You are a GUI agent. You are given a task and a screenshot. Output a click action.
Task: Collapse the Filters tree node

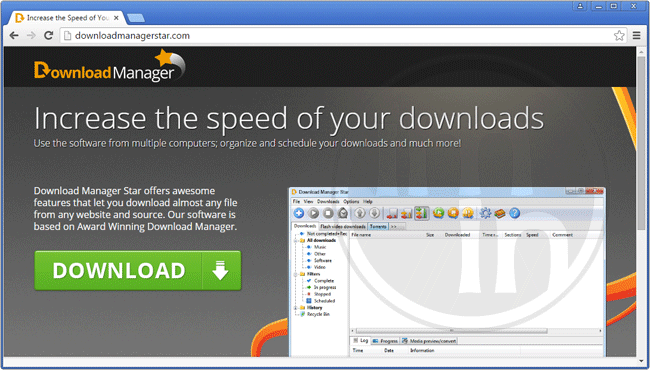coord(296,274)
